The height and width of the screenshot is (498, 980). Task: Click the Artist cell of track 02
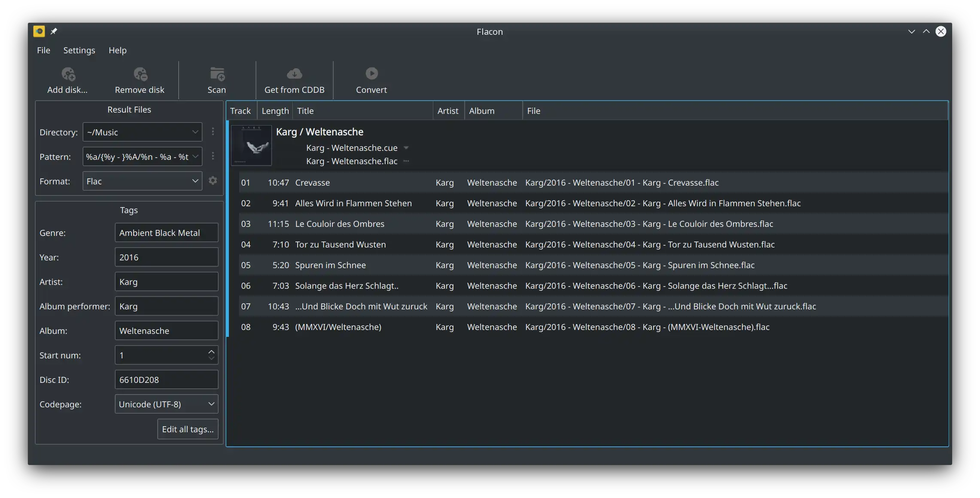click(444, 203)
